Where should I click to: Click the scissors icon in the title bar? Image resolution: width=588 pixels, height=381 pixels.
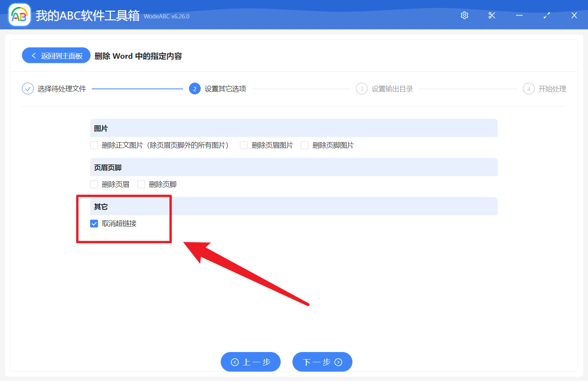pos(492,15)
